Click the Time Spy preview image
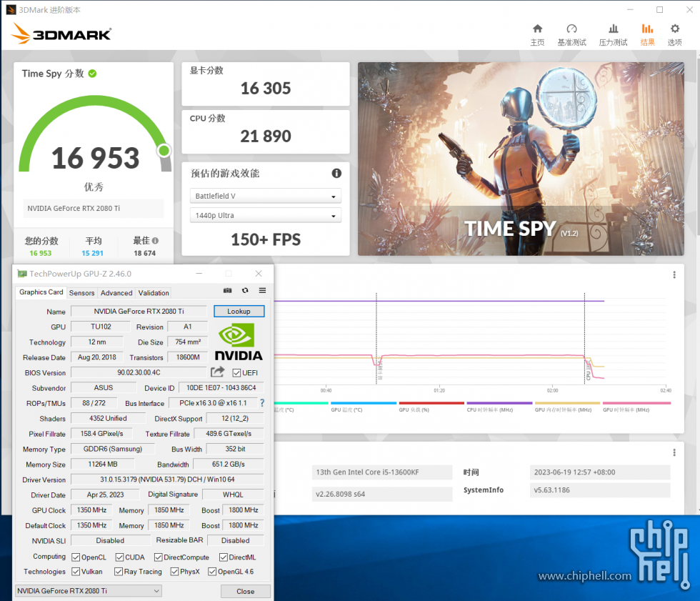This screenshot has width=700, height=601. click(521, 159)
